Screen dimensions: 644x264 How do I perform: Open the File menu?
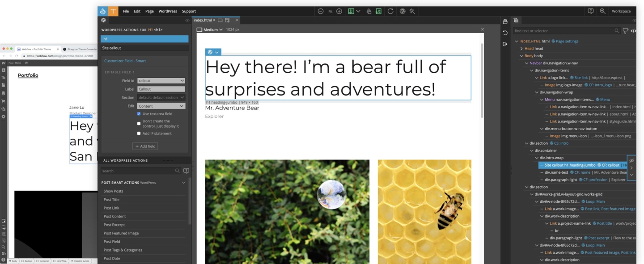(126, 11)
